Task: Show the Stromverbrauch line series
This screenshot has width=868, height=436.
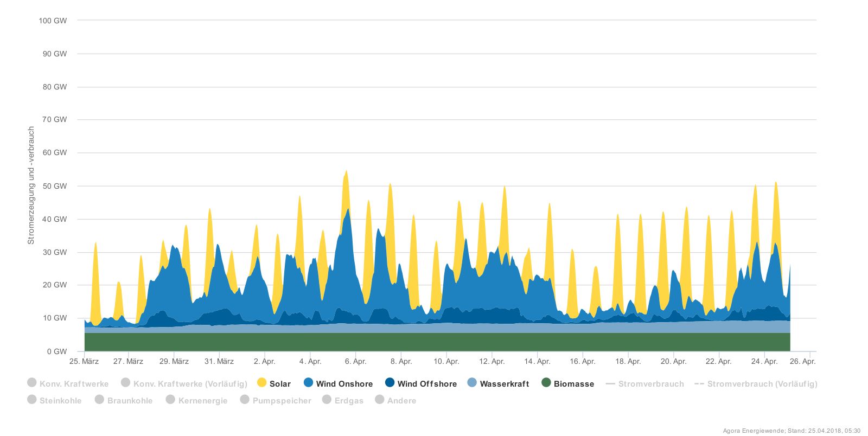Action: coord(651,384)
